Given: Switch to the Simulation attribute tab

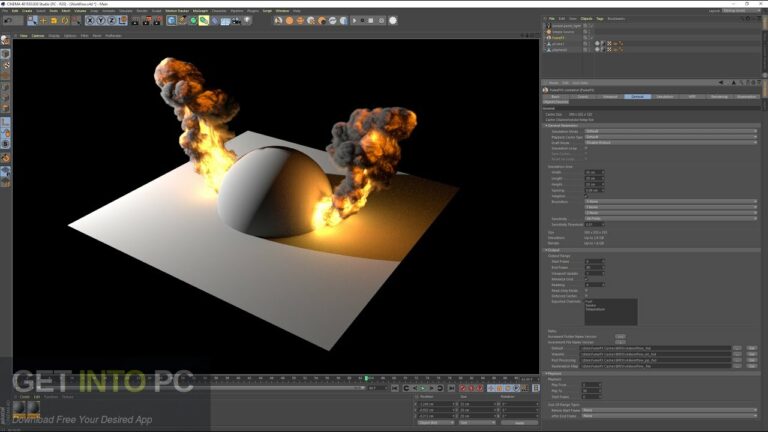Looking at the screenshot, I should pos(665,96).
